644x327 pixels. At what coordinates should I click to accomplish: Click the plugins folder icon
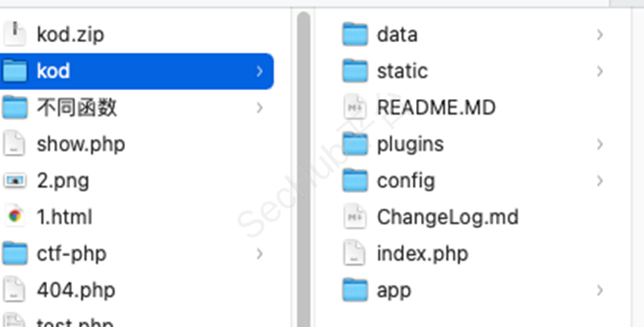click(355, 144)
